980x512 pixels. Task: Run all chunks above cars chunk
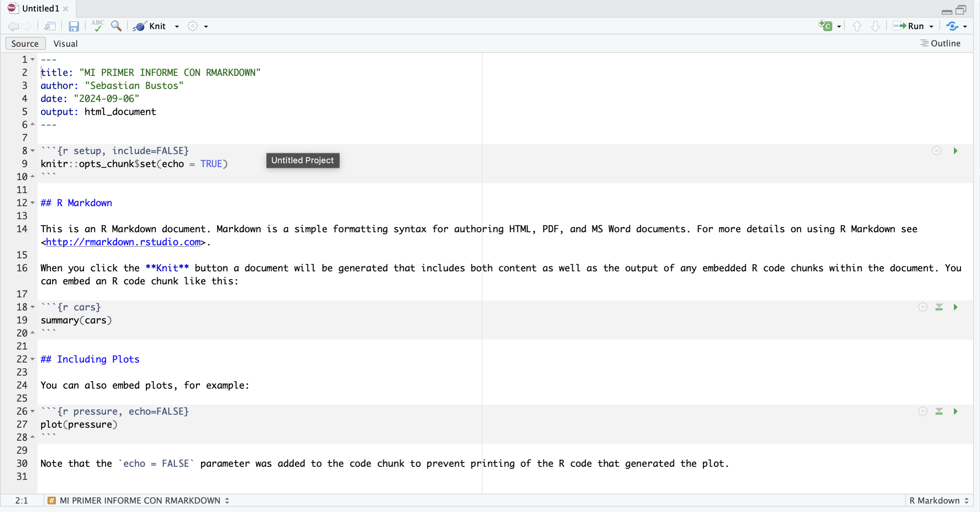coord(939,307)
